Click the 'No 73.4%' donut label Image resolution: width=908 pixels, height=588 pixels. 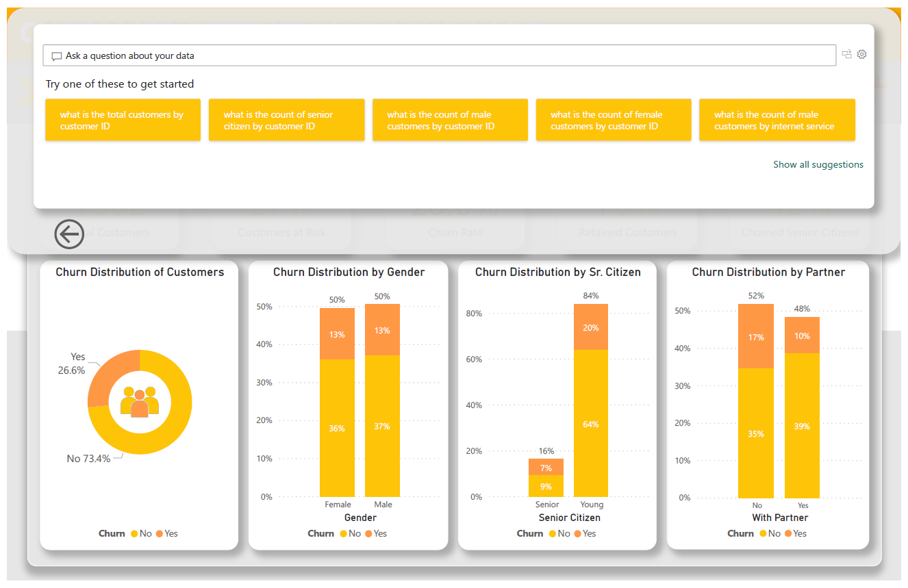pos(88,459)
